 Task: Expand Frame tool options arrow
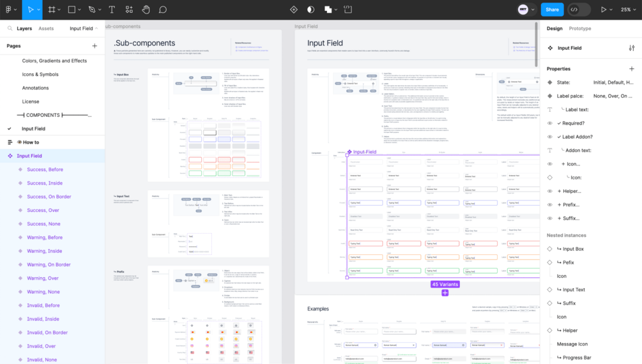click(59, 10)
